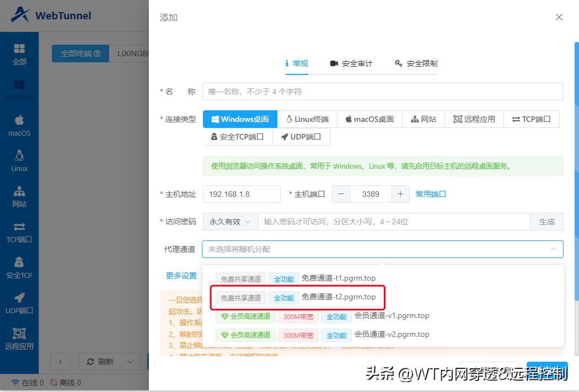The width and height of the screenshot is (579, 392).
Task: Choose macOS桌面 connection type
Action: (369, 119)
